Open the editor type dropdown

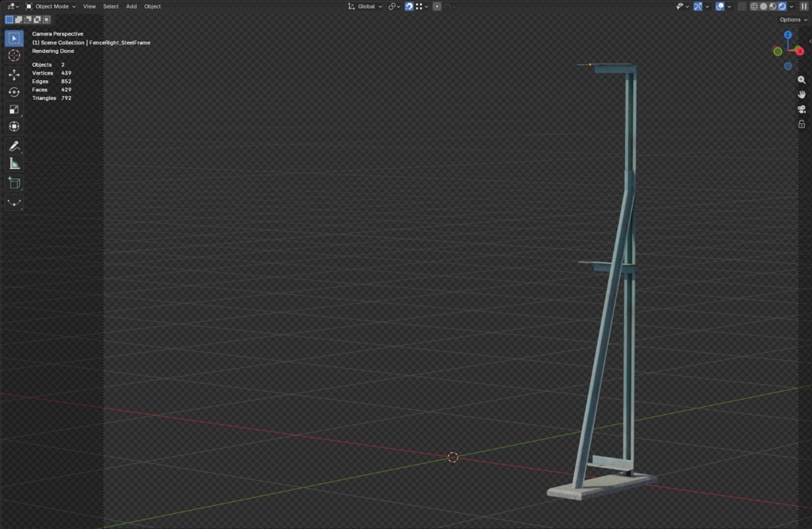(13, 6)
